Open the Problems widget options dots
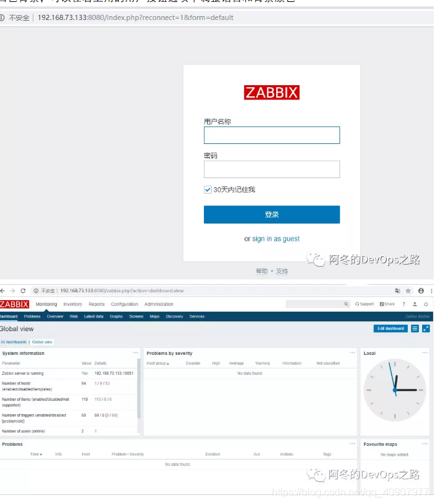435x504 pixels. (352, 444)
